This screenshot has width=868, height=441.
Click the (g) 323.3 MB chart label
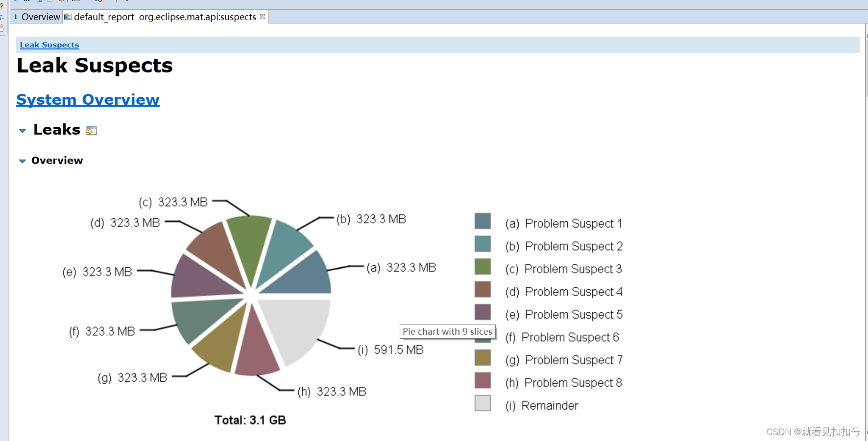click(x=133, y=378)
